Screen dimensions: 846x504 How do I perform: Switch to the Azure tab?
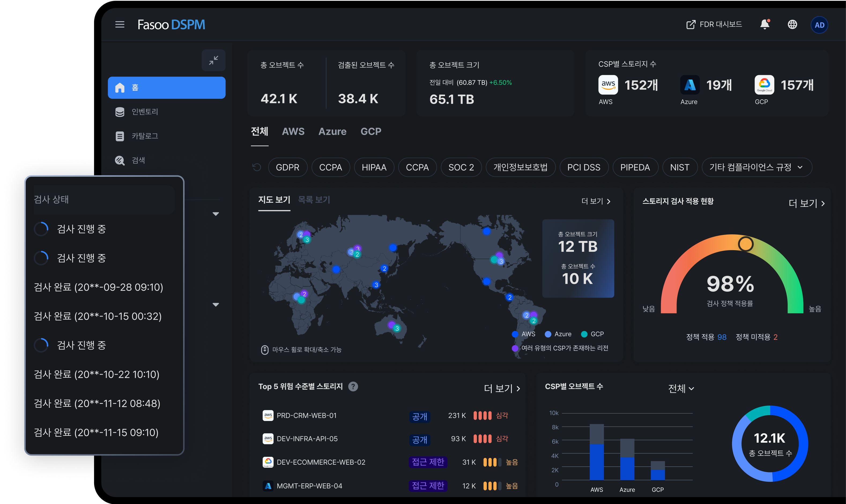(x=332, y=131)
